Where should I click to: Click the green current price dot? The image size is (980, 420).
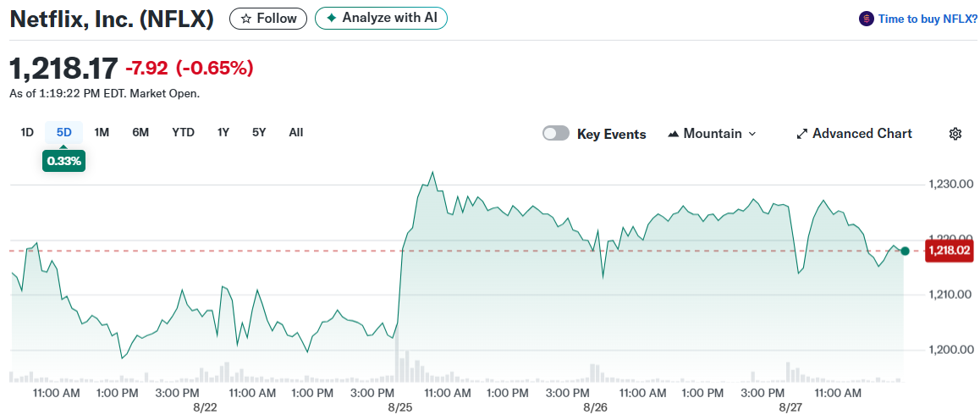click(x=905, y=251)
